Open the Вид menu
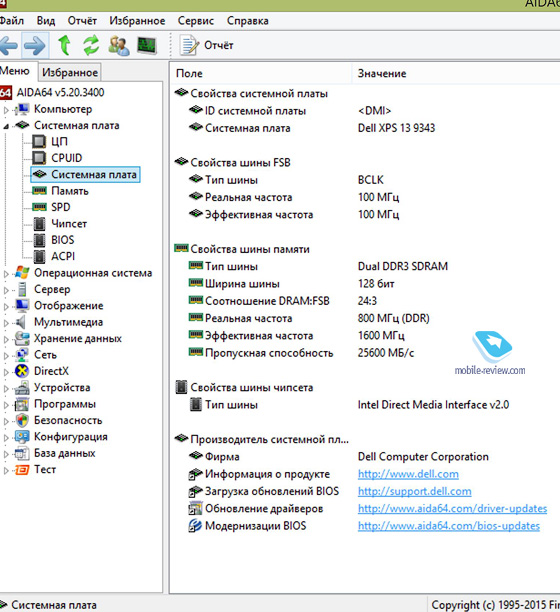Screen dimensions: 560x612 [x=46, y=21]
